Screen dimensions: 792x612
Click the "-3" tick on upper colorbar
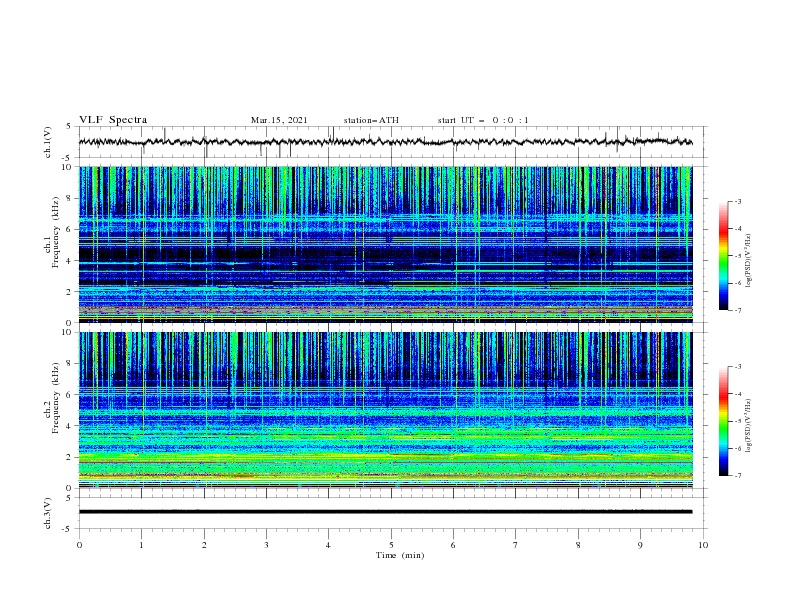click(x=737, y=201)
